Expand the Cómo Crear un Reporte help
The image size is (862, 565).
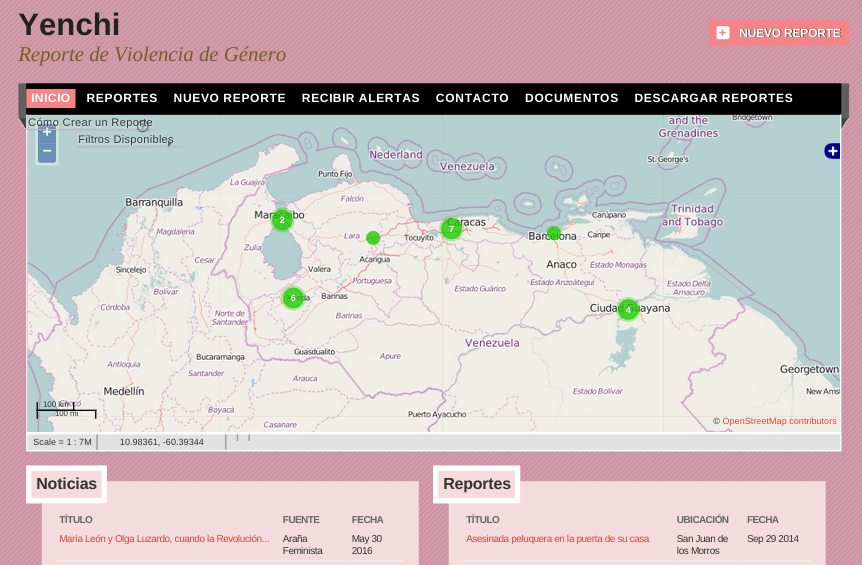[x=90, y=123]
